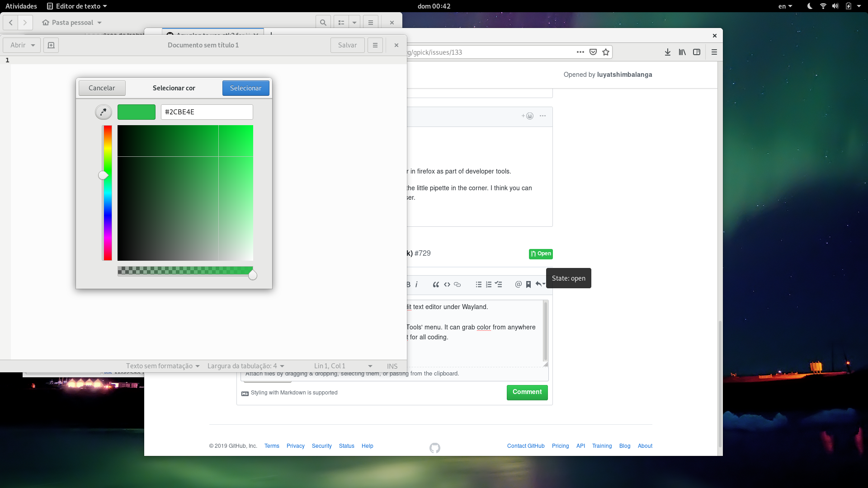Open the text editor hamburger menu

point(375,45)
